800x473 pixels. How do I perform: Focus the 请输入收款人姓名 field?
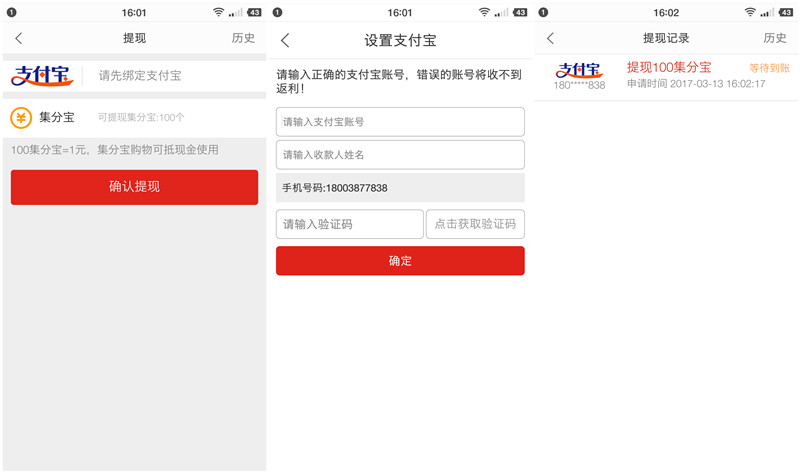(400, 155)
